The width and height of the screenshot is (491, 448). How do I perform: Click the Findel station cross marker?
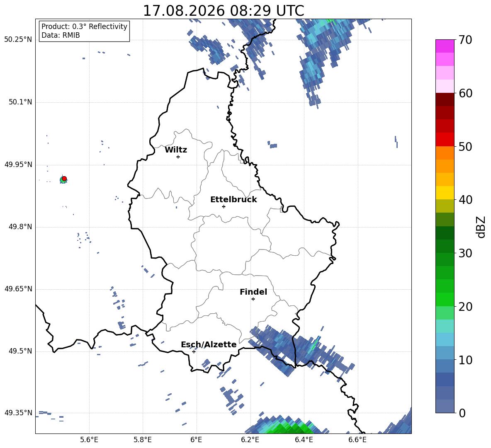tap(253, 299)
